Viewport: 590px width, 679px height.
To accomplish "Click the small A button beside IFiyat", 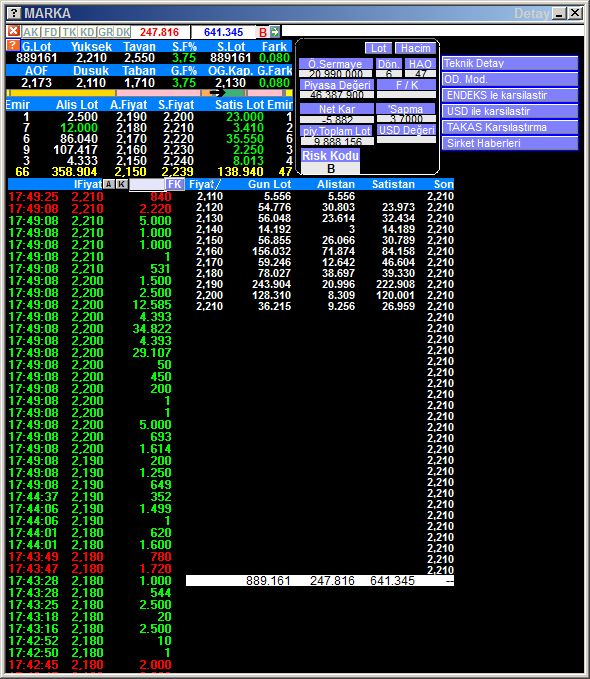I will pyautogui.click(x=109, y=184).
